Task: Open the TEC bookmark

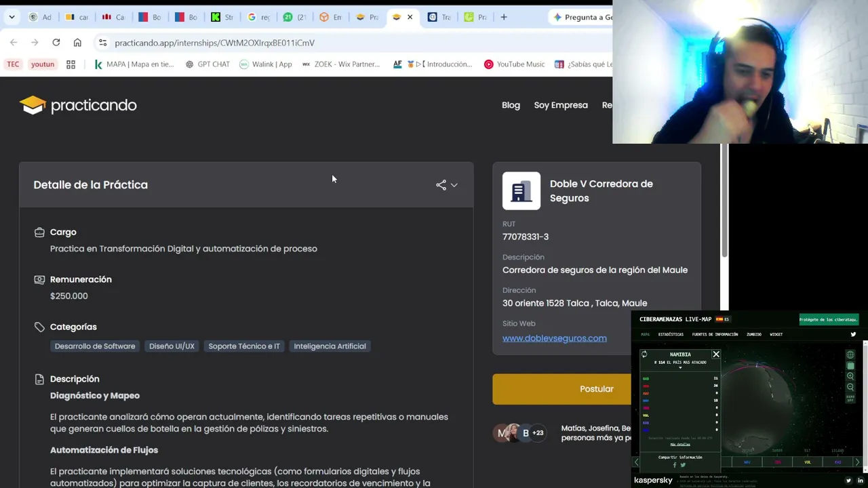Action: pos(13,64)
